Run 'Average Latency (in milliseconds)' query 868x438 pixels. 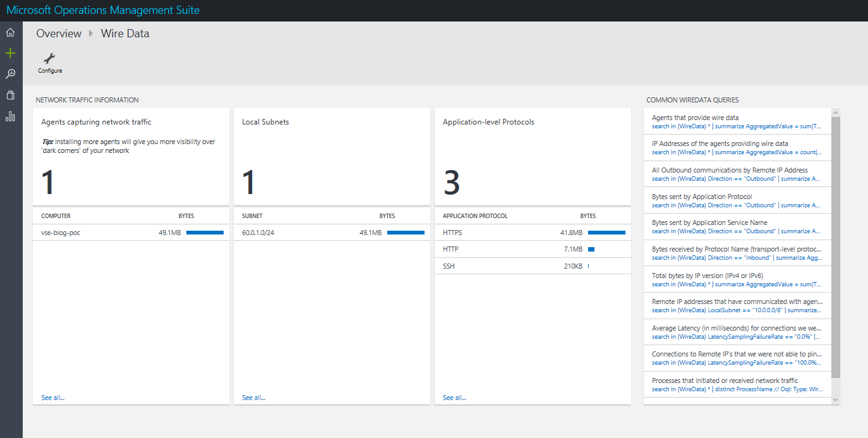point(737,332)
